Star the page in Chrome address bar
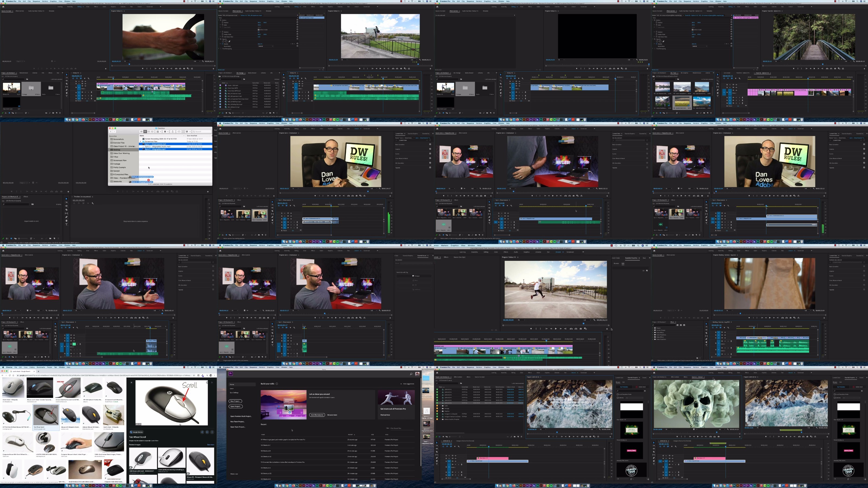Viewport: 868px width, 488px height. pos(194,375)
